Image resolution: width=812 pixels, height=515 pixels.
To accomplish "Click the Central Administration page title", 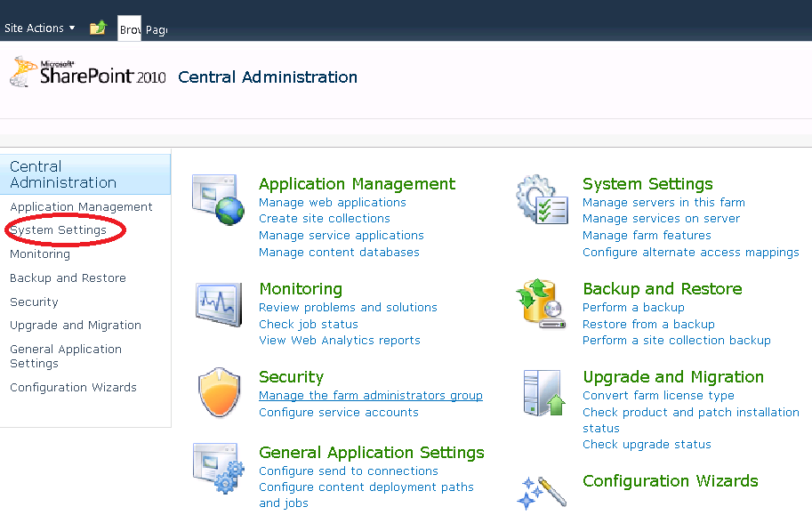I will [x=268, y=76].
